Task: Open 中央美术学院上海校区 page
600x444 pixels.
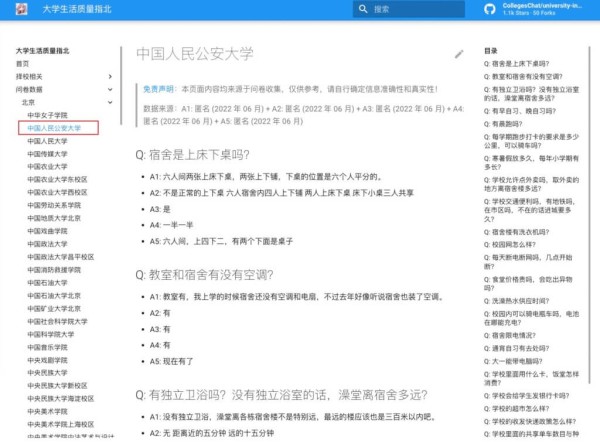Action: (61, 424)
